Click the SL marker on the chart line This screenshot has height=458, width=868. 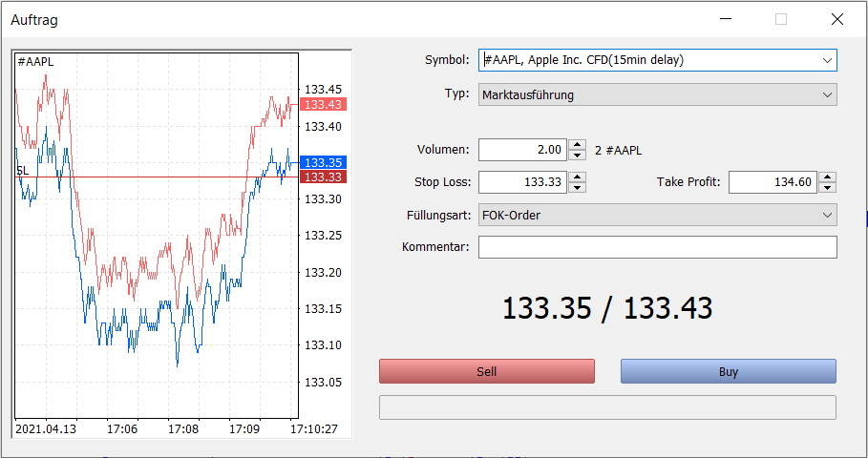point(22,171)
